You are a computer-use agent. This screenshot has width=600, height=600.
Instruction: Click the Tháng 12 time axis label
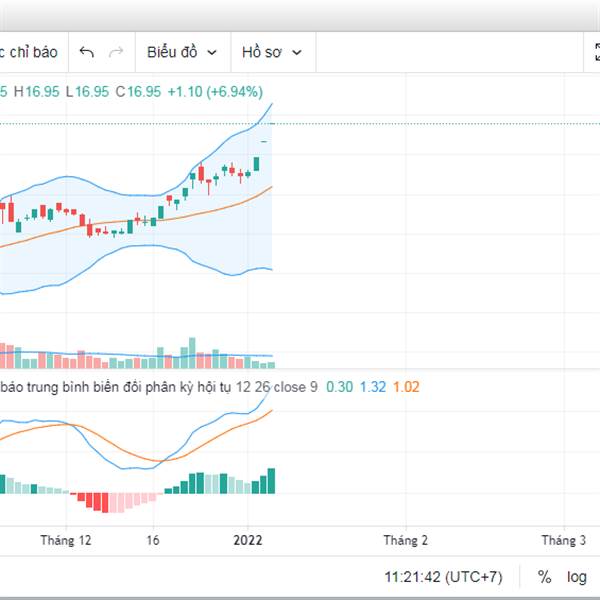[66, 540]
